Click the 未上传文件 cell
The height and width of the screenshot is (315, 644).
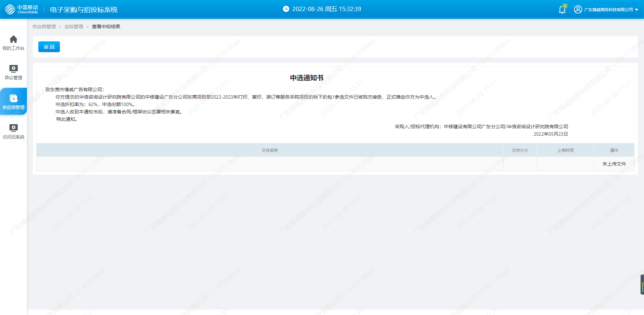pyautogui.click(x=614, y=164)
